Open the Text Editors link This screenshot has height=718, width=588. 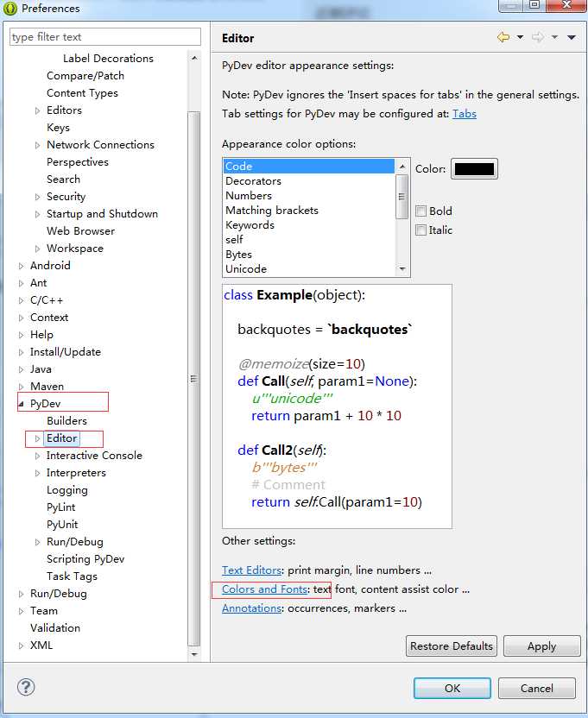tap(251, 570)
